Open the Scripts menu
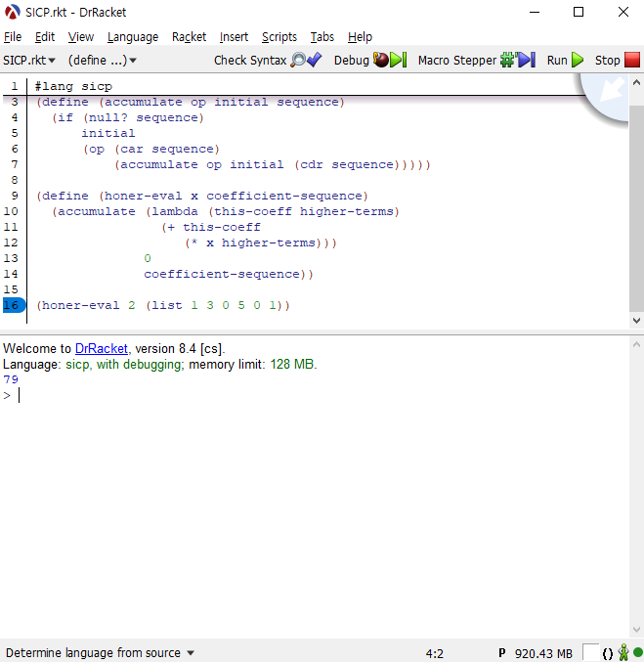The width and height of the screenshot is (644, 662). coord(279,37)
